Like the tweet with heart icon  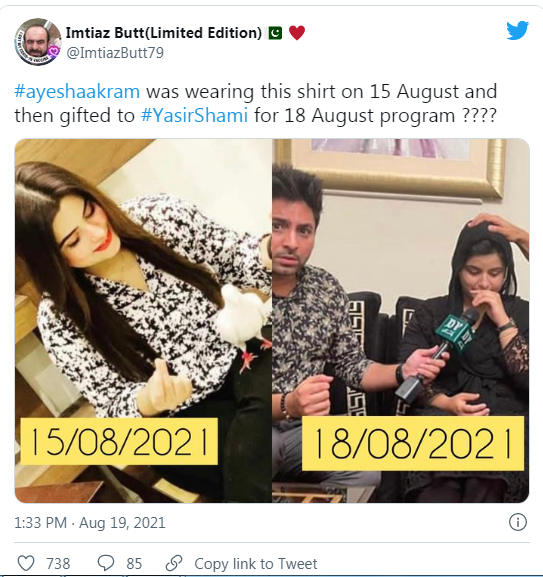point(26,563)
